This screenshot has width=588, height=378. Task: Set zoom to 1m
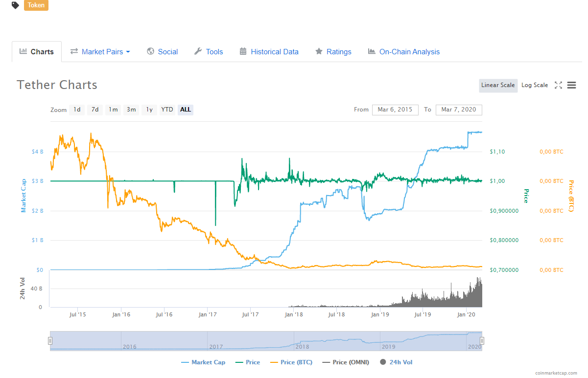(x=113, y=110)
